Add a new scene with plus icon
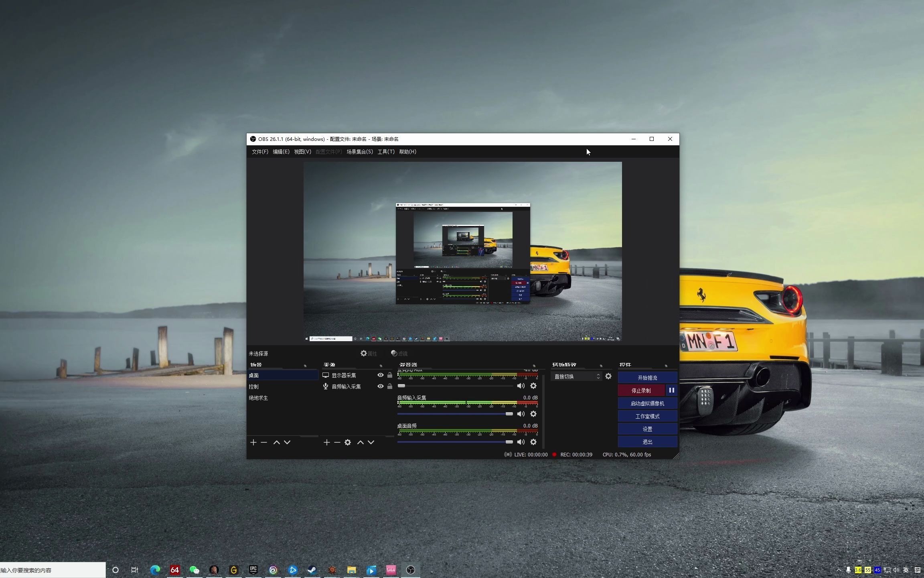Screen dimensions: 924x578 click(x=253, y=442)
